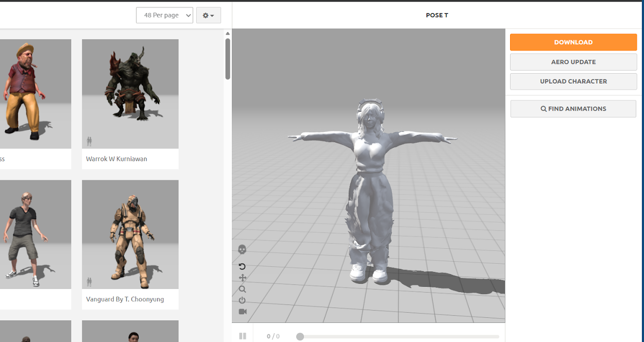The width and height of the screenshot is (644, 342).
Task: Toggle skeleton view skull icon
Action: coord(242,250)
